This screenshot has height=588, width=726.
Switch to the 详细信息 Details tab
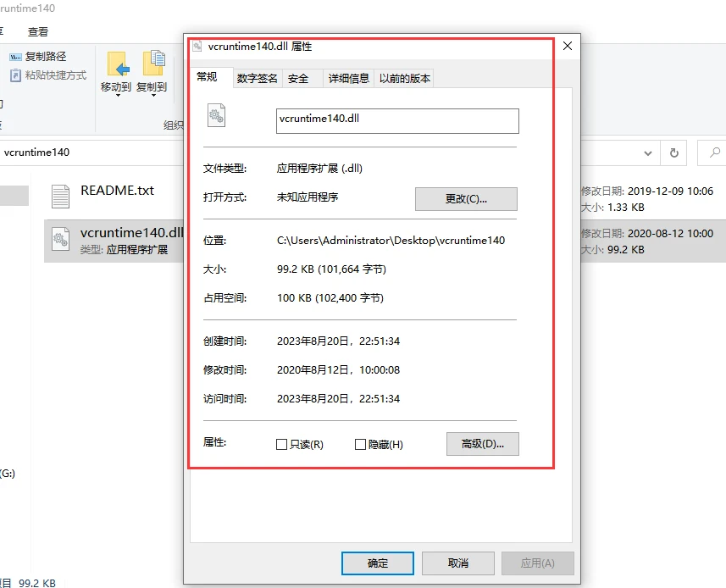point(349,79)
